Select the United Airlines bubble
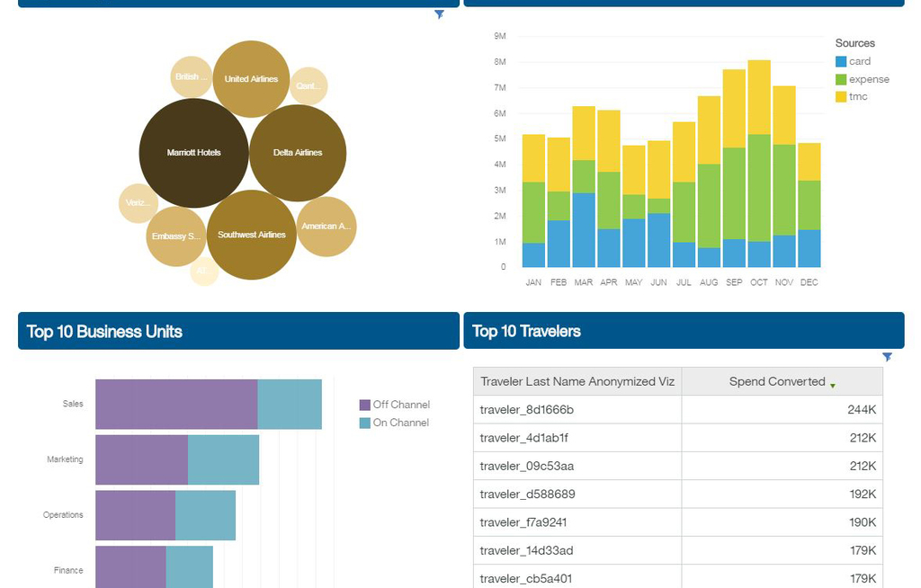921x588 pixels. tap(251, 79)
